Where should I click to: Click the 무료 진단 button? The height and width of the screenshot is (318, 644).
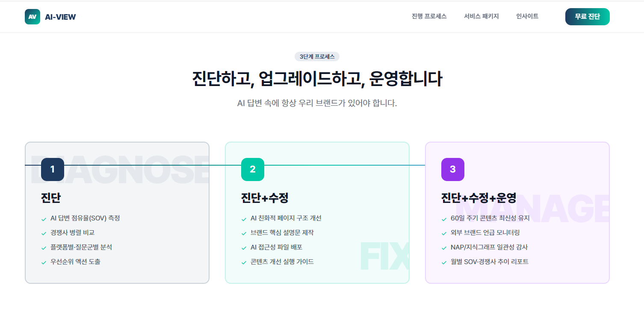pos(587,17)
